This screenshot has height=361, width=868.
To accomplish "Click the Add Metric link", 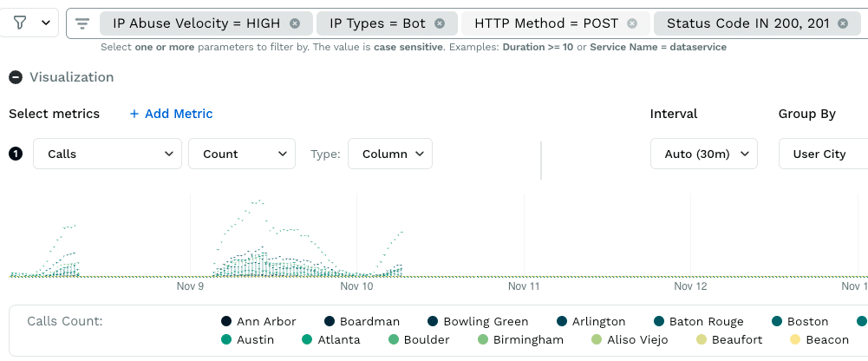I will [171, 114].
